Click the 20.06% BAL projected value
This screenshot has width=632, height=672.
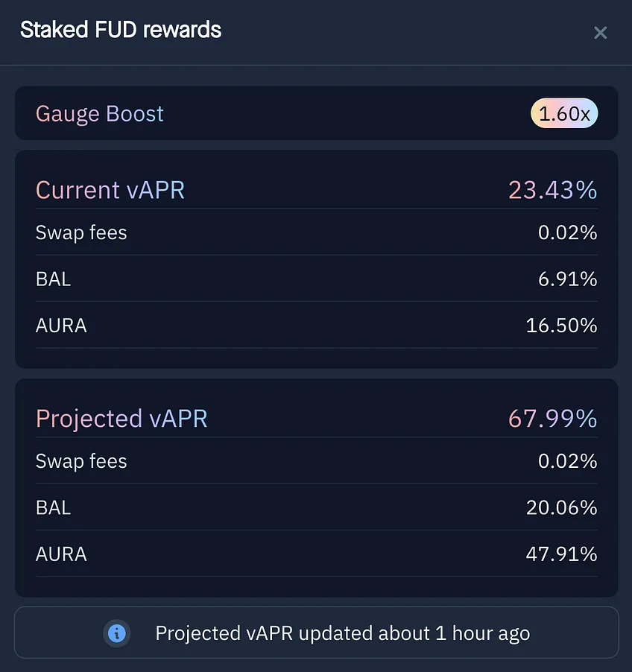(x=561, y=507)
